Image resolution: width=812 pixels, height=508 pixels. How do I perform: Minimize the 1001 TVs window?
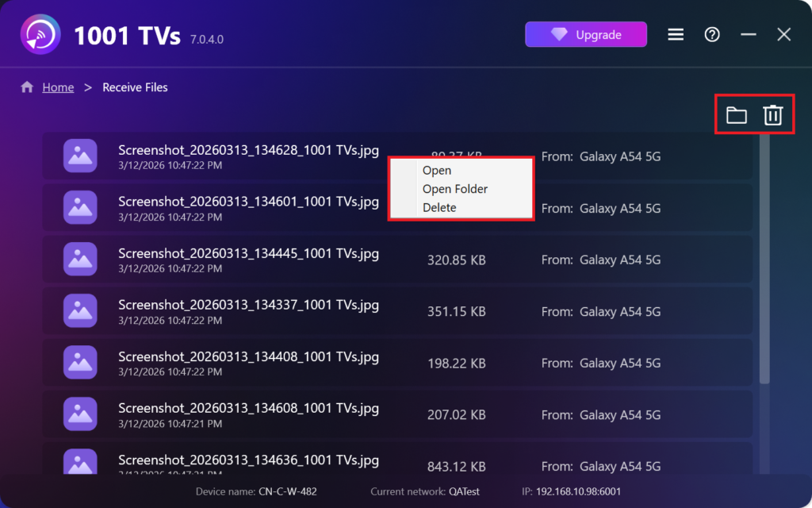[749, 35]
